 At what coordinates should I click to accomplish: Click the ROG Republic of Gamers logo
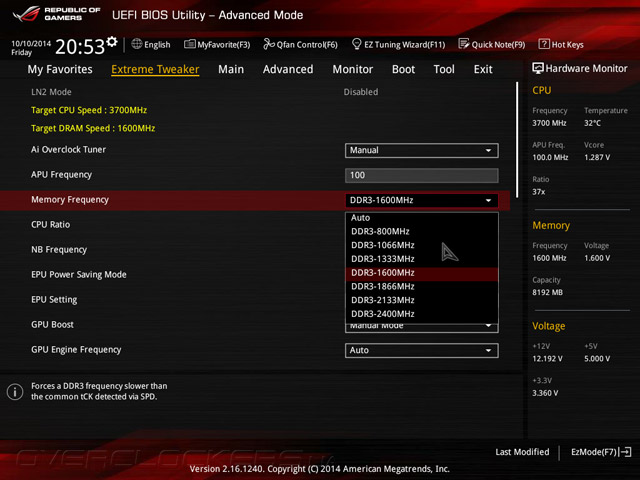click(x=56, y=14)
